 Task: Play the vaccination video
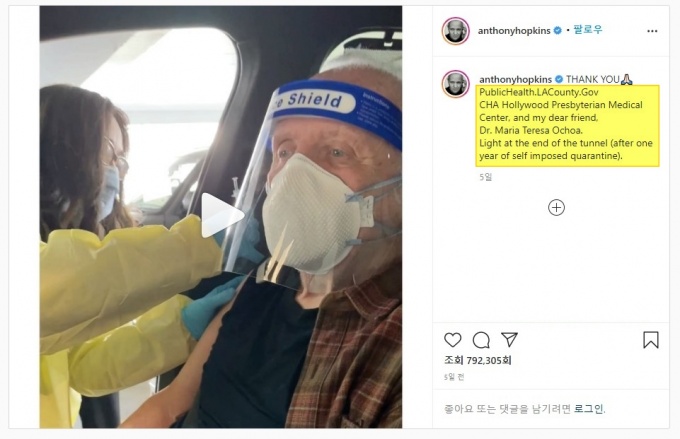tap(221, 216)
